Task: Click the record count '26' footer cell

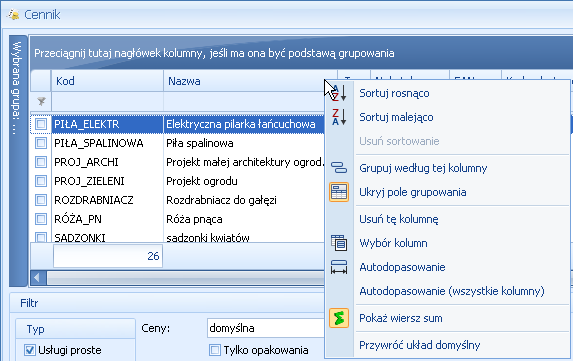Action: (x=108, y=256)
